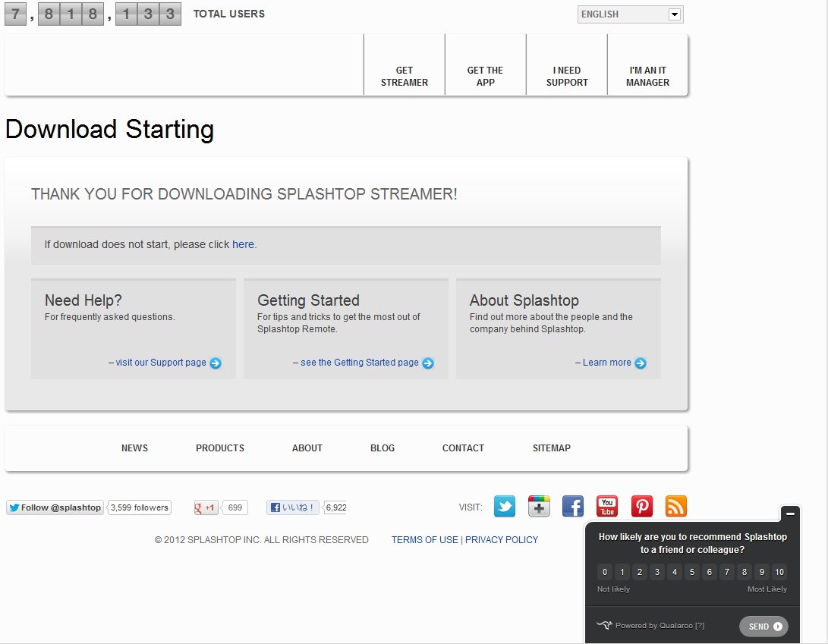Viewport: 828px width, 644px height.
Task: Click arrow icon beside Support page link
Action: point(216,363)
